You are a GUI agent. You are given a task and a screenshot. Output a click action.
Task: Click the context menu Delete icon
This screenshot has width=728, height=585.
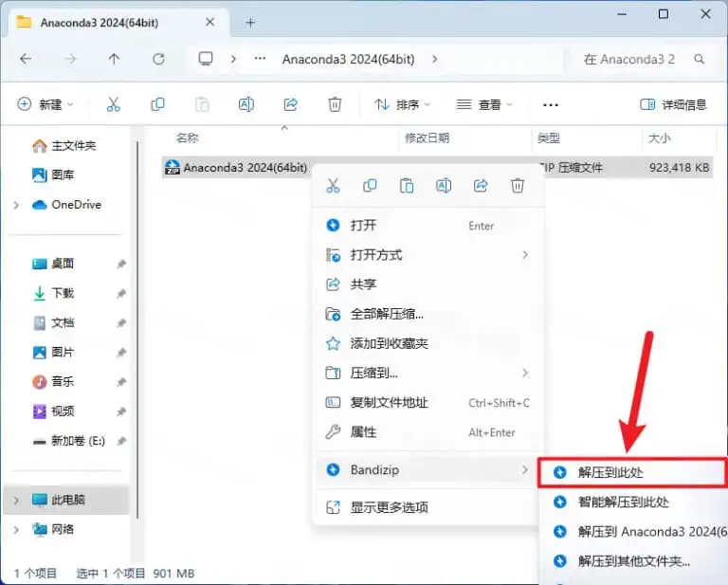(518, 186)
